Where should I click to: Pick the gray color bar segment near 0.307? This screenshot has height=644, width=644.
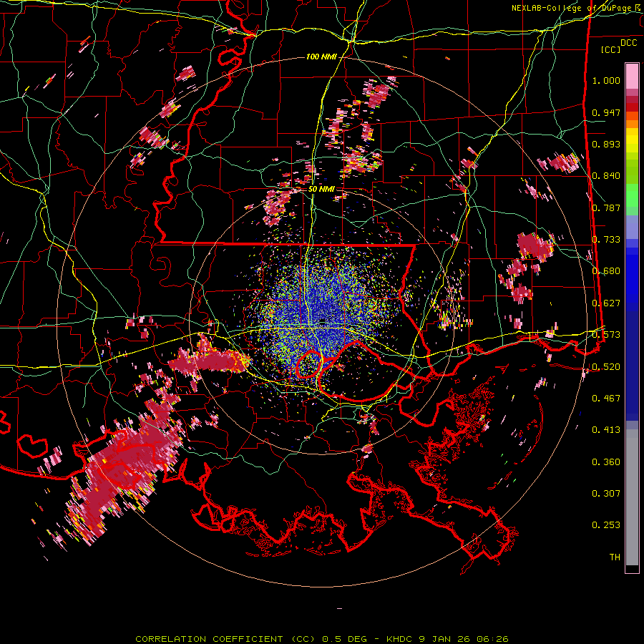point(632,497)
